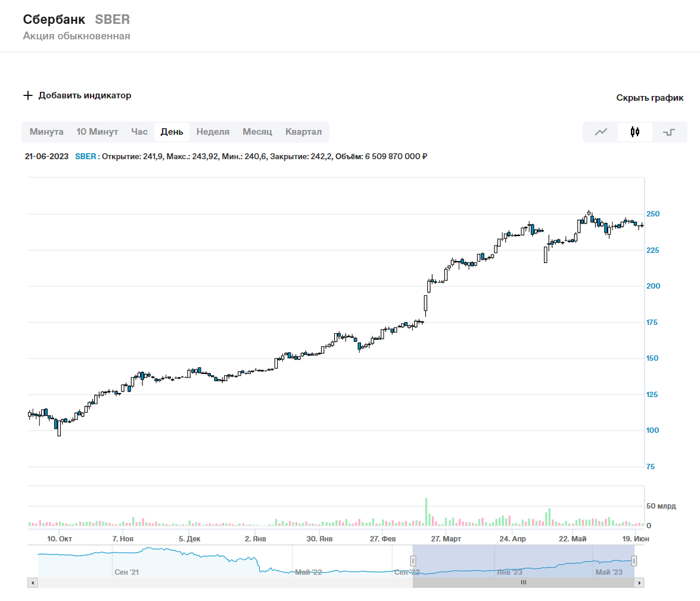Click the 22. Май date axis label
The width and height of the screenshot is (700, 601).
[573, 539]
